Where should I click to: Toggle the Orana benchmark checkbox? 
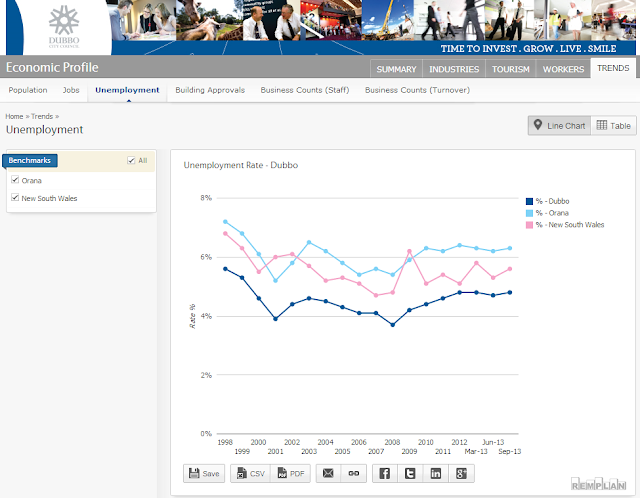point(15,180)
